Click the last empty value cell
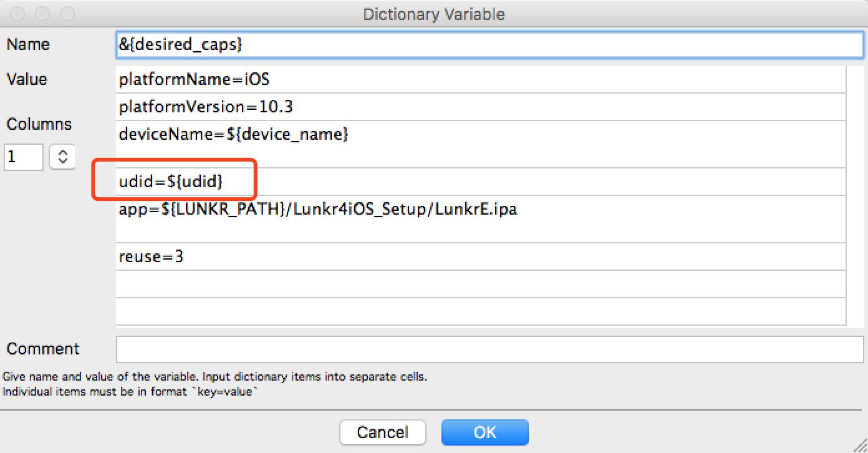The width and height of the screenshot is (868, 453). 481,311
